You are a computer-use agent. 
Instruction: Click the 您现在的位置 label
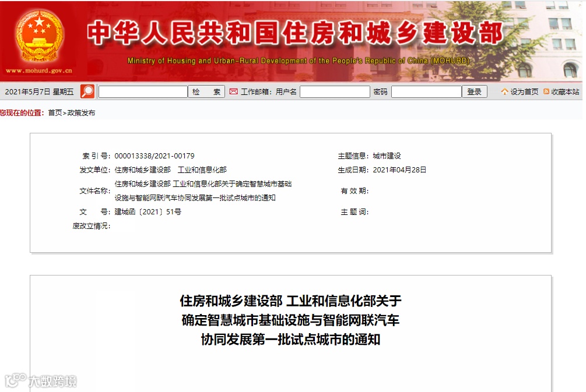coord(22,113)
